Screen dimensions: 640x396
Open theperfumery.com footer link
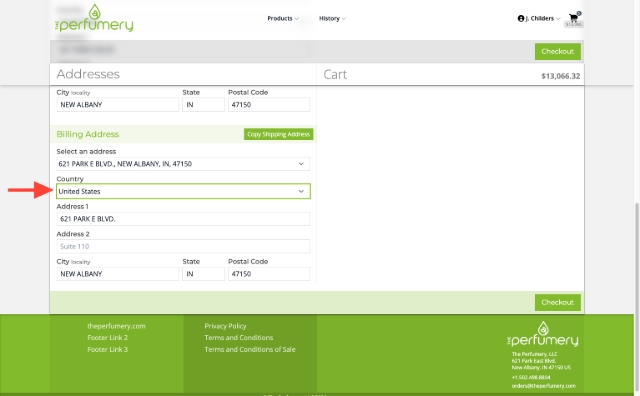(x=116, y=326)
